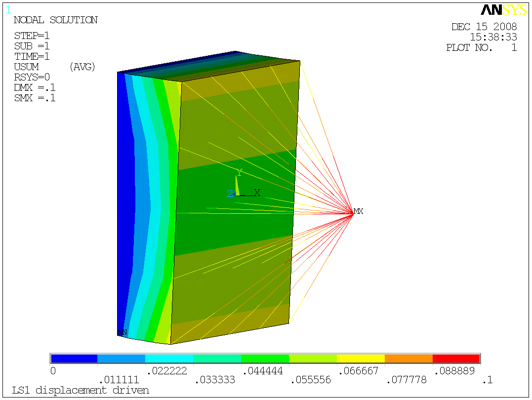
Task: Click the legend minimum value 0
Action: tap(53, 371)
